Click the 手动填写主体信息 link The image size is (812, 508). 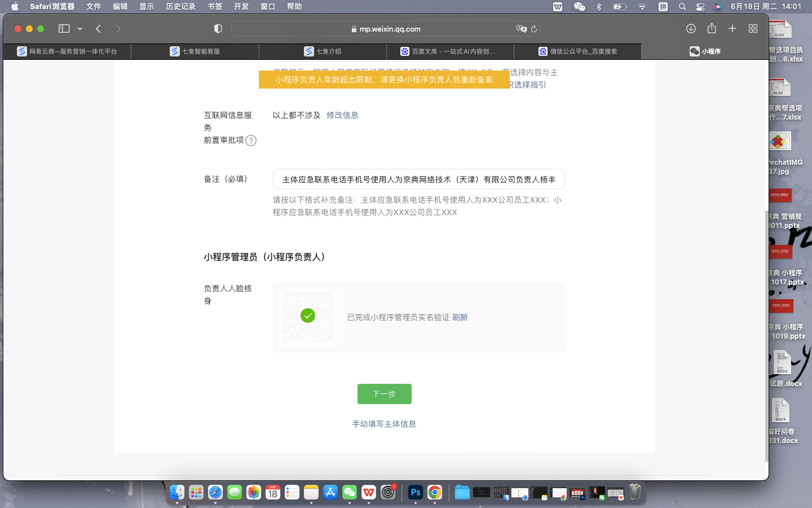click(384, 424)
